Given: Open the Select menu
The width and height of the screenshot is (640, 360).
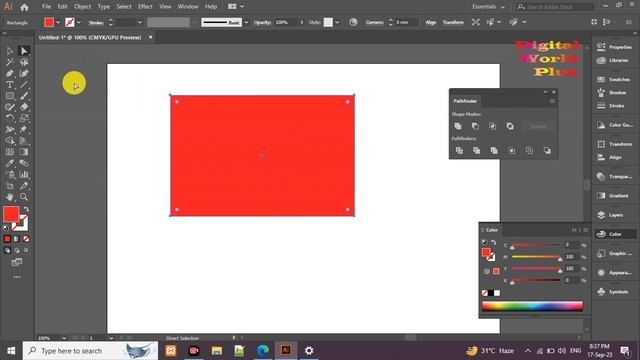Looking at the screenshot, I should coord(124,7).
